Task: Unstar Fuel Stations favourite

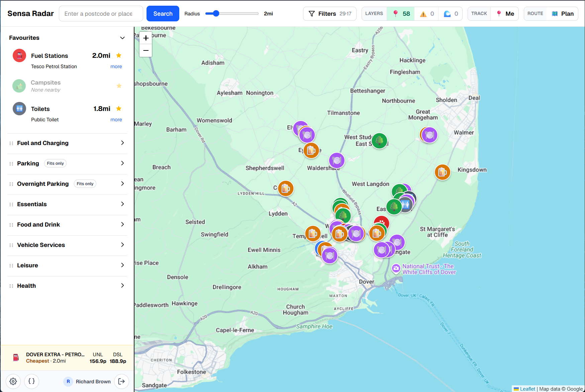Action: coord(119,55)
